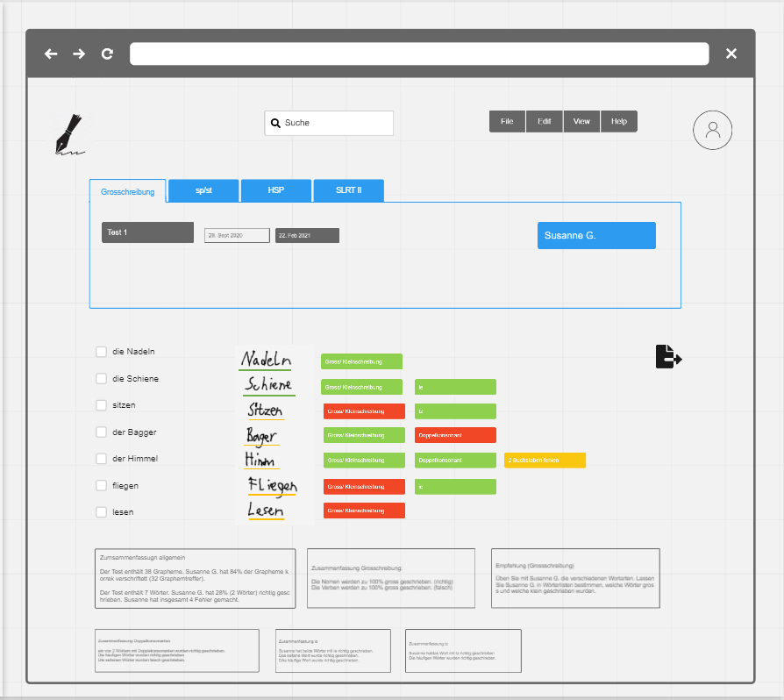Enable the "sitzen" checkbox
Viewport: 784px width, 700px height.
[x=101, y=405]
